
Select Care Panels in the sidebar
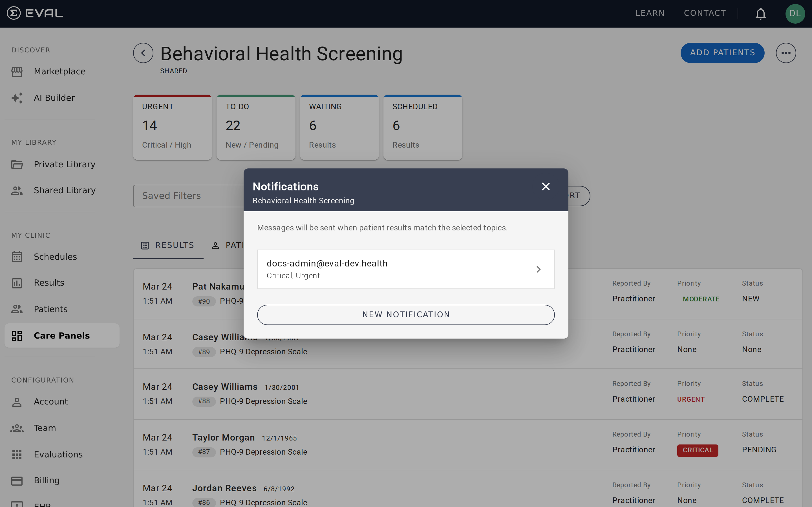(61, 335)
